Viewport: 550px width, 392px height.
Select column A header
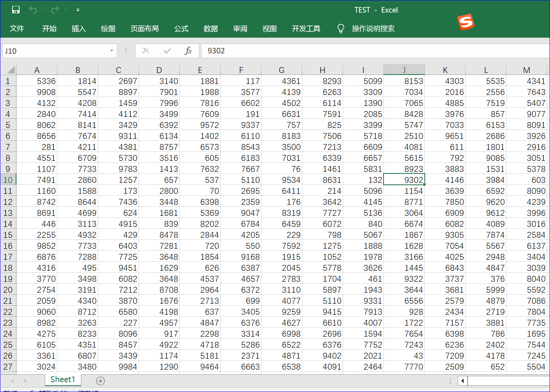point(37,70)
